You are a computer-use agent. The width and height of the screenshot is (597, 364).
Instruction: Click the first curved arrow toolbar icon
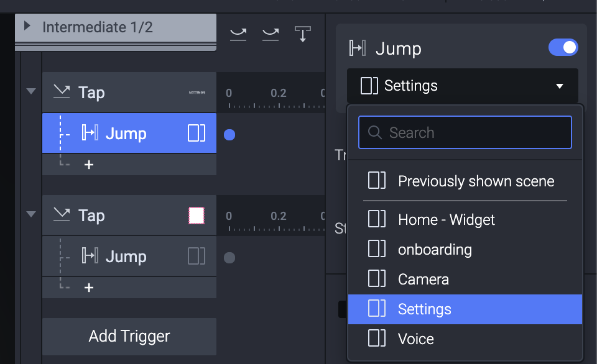point(238,34)
